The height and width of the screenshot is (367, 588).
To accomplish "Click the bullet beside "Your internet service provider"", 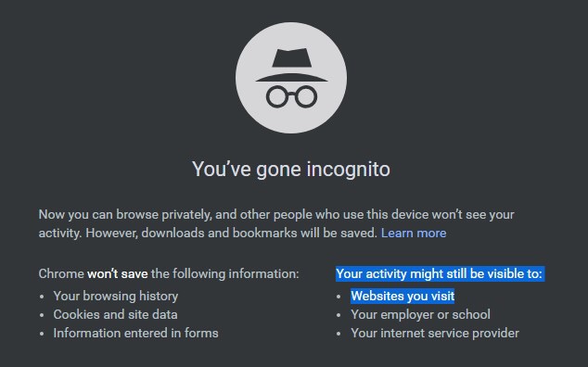I will (x=339, y=334).
